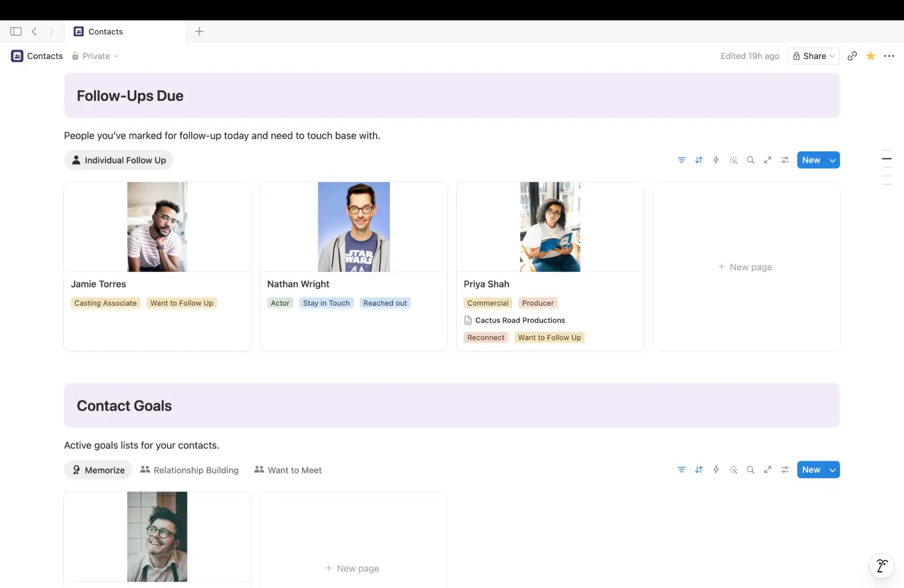The height and width of the screenshot is (588, 904).
Task: Toggle the sidebar panel icon
Action: [x=16, y=31]
